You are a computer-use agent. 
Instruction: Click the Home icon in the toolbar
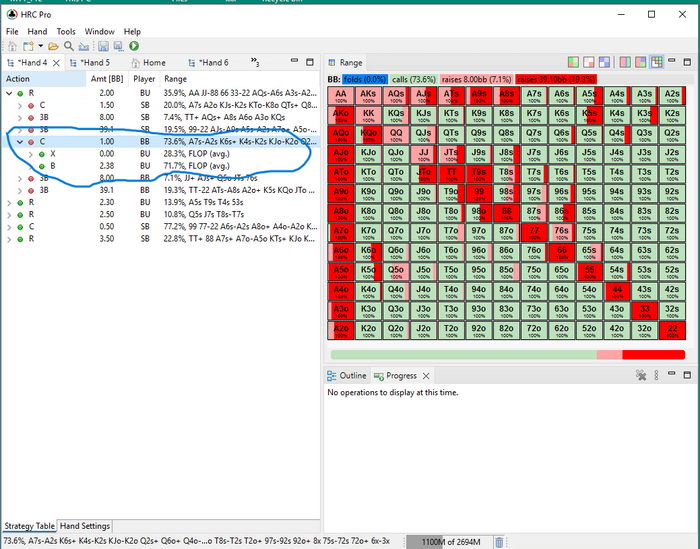[x=12, y=46]
